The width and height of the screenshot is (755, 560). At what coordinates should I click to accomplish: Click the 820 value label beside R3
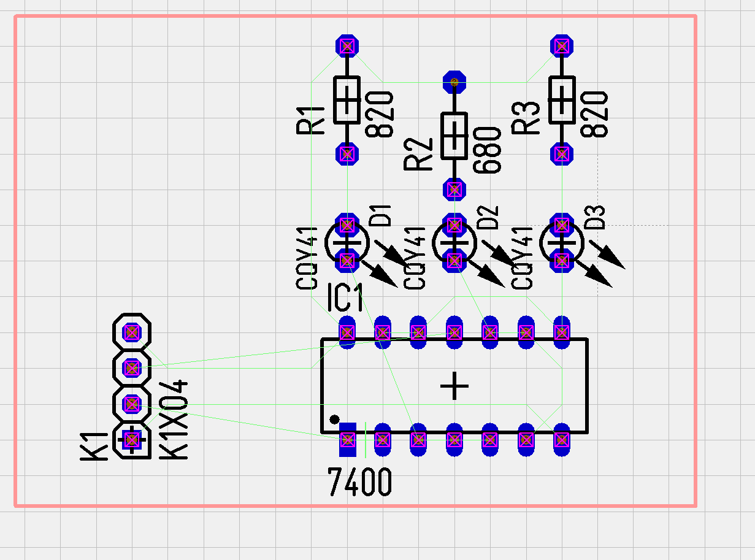594,114
